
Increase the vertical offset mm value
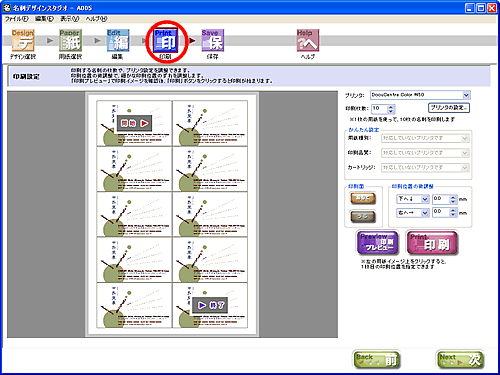tap(453, 197)
